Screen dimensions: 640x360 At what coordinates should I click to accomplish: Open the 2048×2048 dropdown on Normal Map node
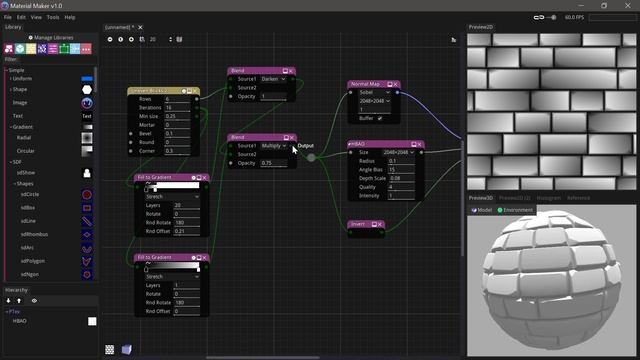point(374,101)
